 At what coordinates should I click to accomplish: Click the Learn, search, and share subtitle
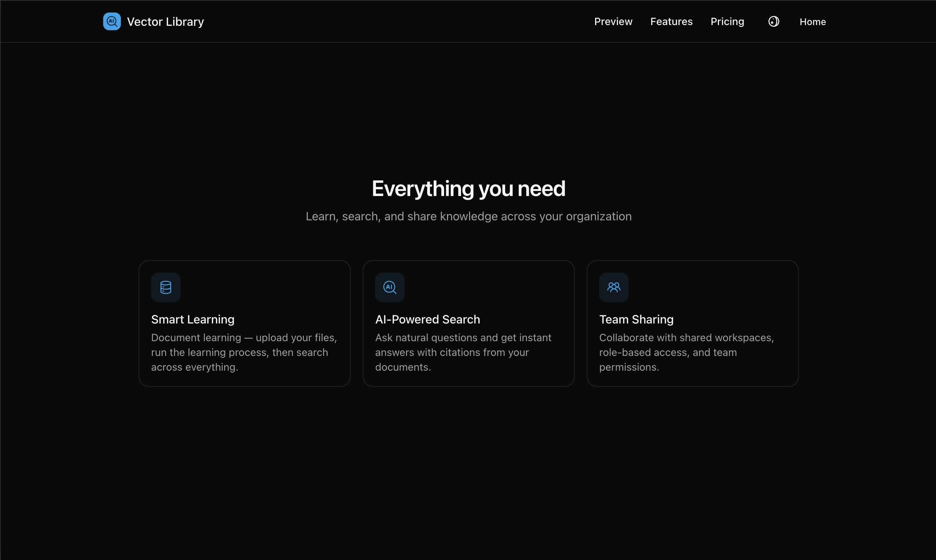pyautogui.click(x=468, y=216)
